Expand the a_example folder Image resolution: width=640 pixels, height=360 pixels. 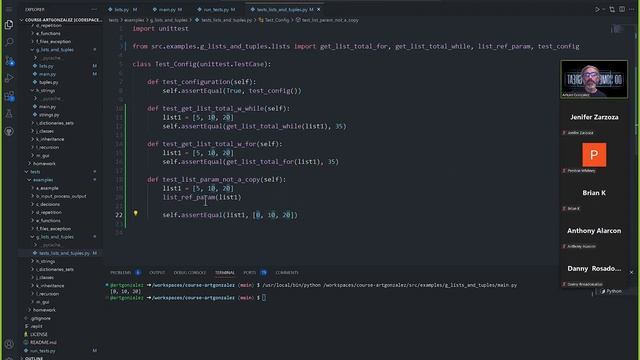point(60,188)
